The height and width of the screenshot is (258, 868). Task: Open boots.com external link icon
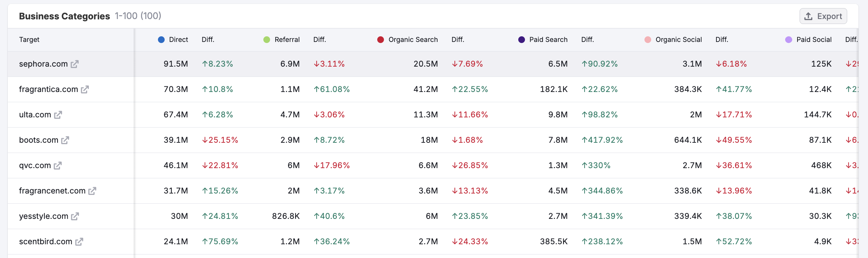click(x=65, y=140)
